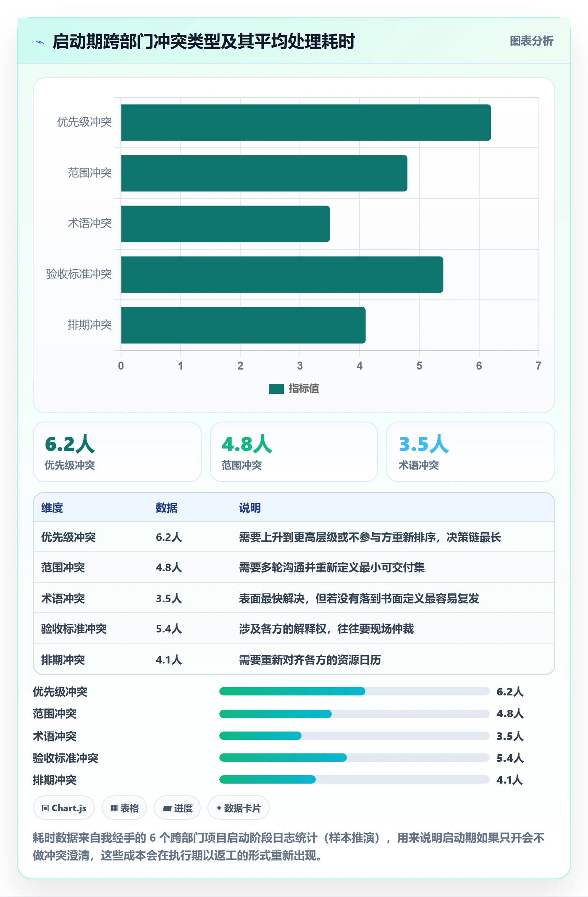Click the 5.4人 value beside the progress bar
588x897 pixels.
point(510,758)
